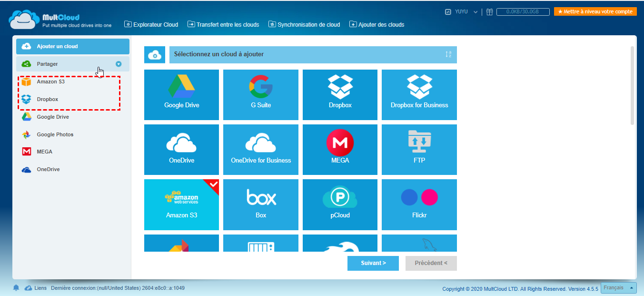Open Liens in the footer
The height and width of the screenshot is (296, 644).
tap(36, 288)
